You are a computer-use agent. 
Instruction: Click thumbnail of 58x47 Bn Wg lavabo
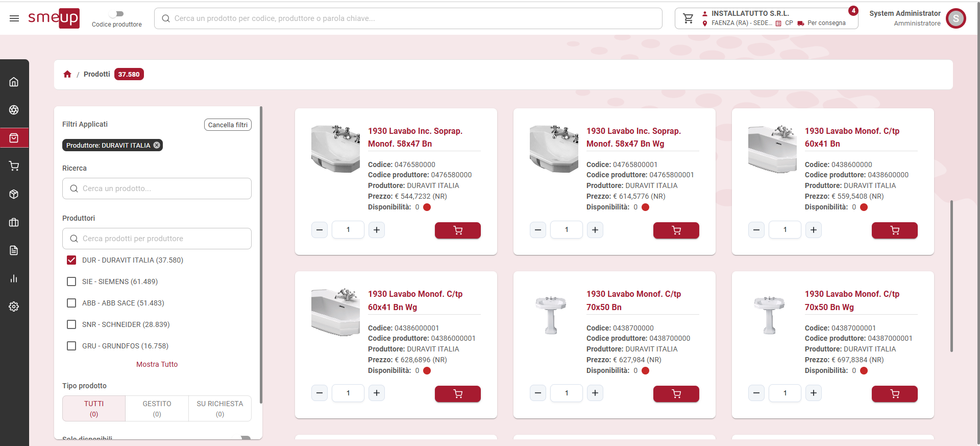554,149
